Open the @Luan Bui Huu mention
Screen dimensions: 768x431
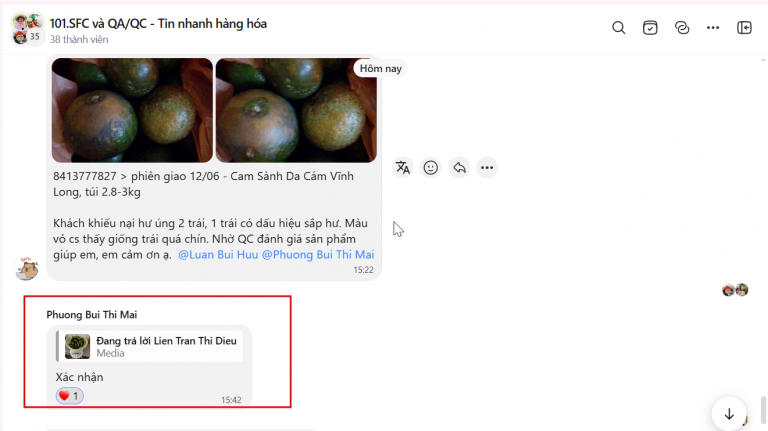point(218,255)
